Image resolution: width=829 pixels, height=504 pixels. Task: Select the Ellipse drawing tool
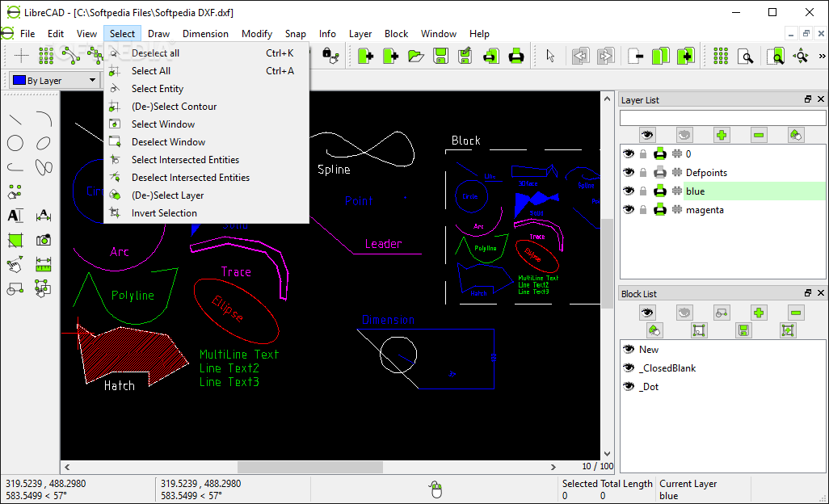[44, 143]
